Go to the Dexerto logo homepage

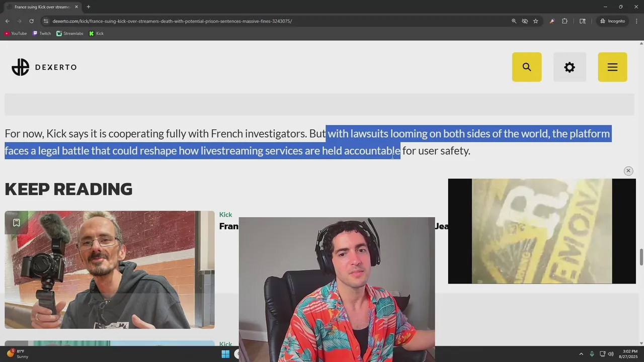pyautogui.click(x=44, y=67)
